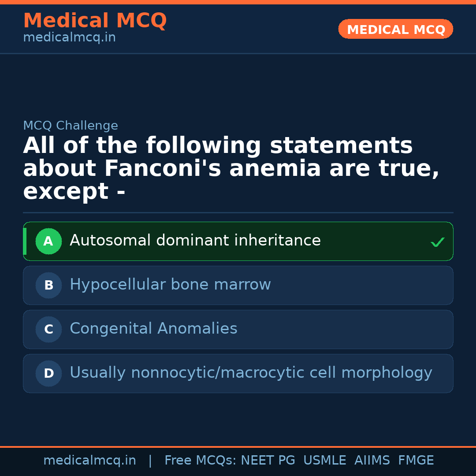Click the D letter circle
Image resolution: width=476 pixels, height=476 pixels.
coord(48,373)
